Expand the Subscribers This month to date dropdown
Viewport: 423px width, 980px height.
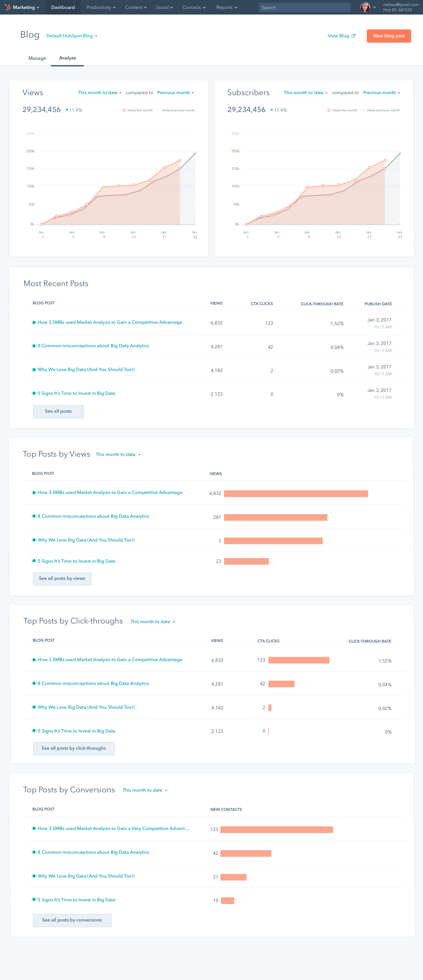(x=305, y=93)
